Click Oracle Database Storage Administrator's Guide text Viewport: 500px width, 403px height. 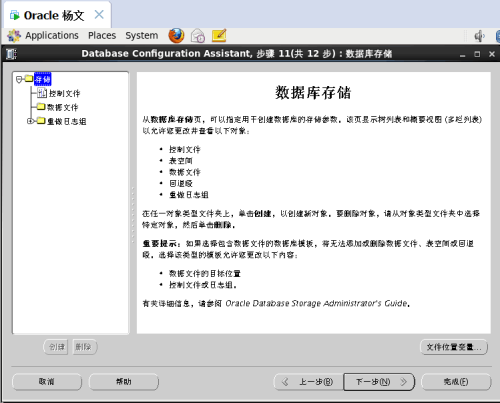pos(316,303)
